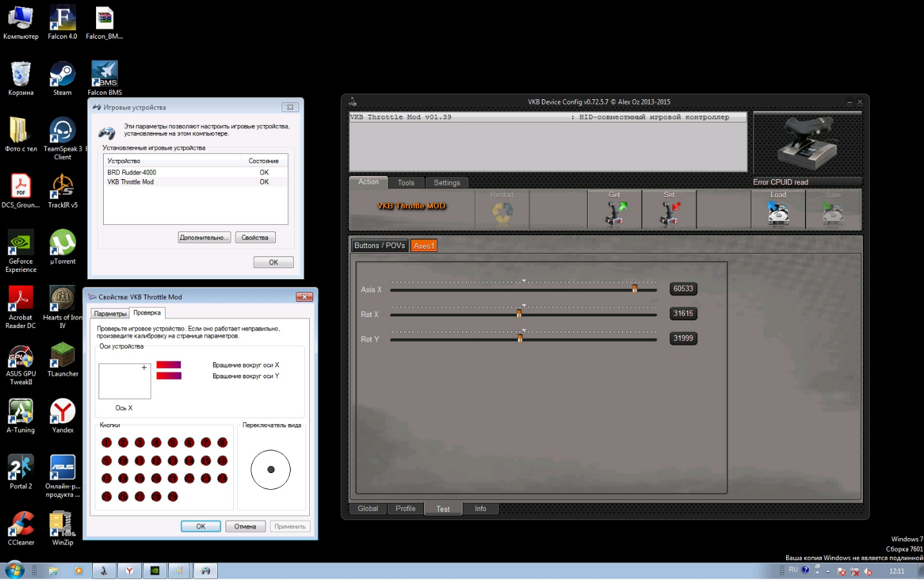
Task: Click the Rot Y value 31999
Action: (x=684, y=338)
